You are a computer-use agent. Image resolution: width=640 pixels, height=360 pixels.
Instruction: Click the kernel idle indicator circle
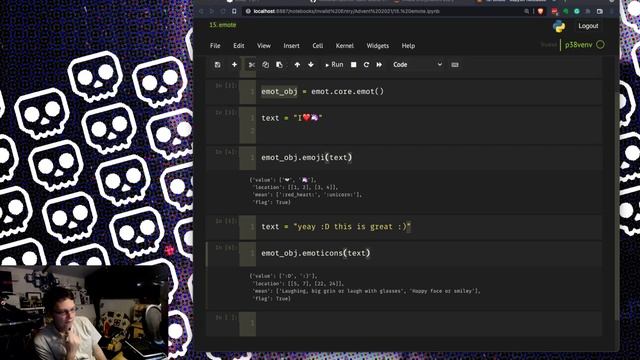(600, 44)
